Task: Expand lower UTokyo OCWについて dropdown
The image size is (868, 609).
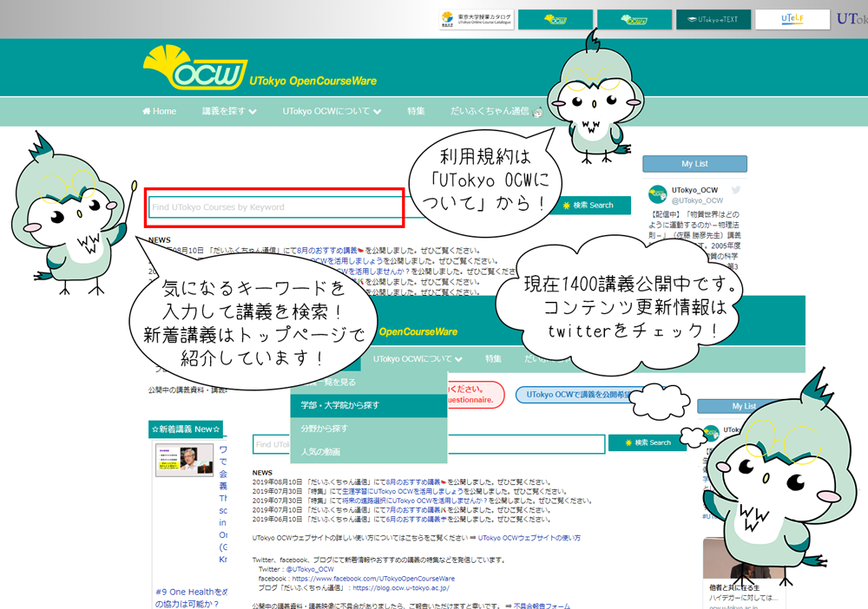Action: [x=418, y=359]
